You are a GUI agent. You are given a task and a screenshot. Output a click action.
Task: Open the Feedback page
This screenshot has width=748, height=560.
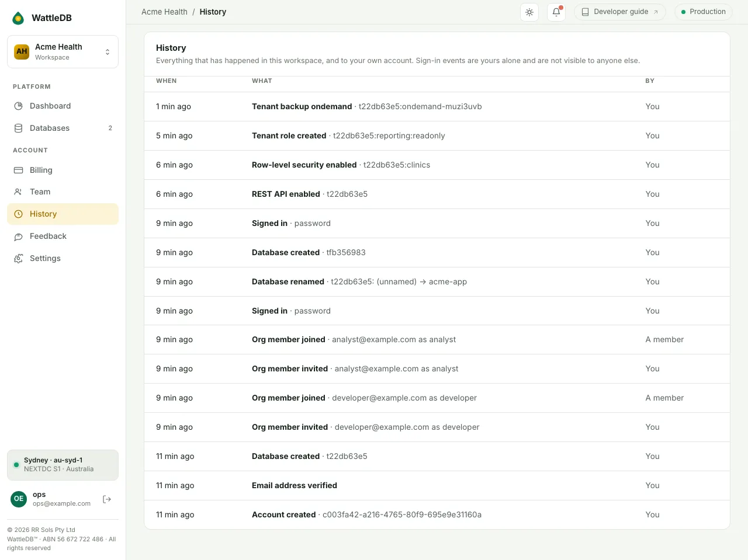[63, 236]
